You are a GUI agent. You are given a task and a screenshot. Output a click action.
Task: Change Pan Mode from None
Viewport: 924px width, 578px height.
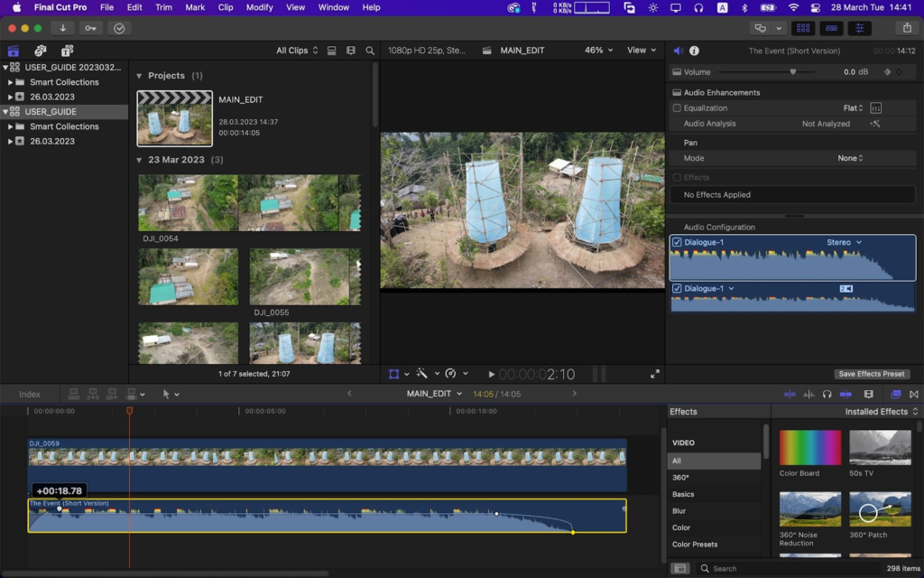[x=850, y=158]
